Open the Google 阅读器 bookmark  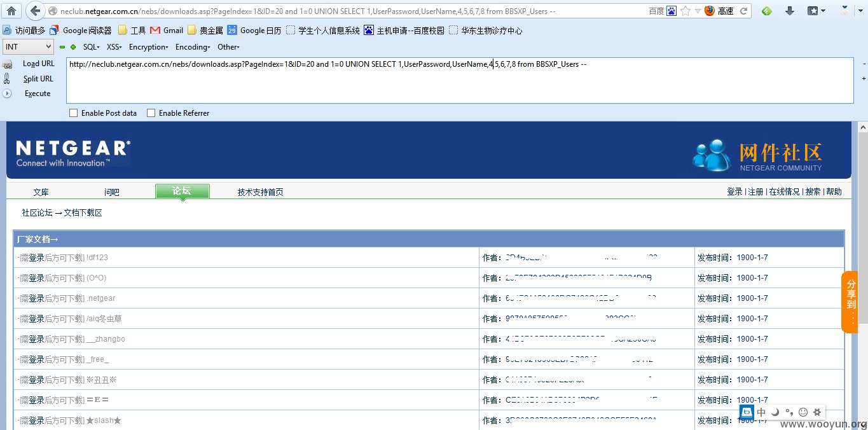pyautogui.click(x=81, y=30)
